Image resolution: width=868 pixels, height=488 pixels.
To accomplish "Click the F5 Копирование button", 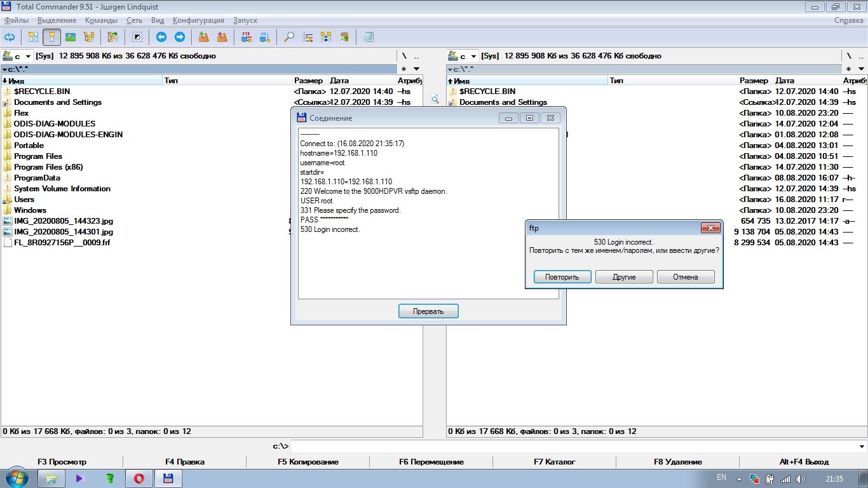I will point(308,462).
